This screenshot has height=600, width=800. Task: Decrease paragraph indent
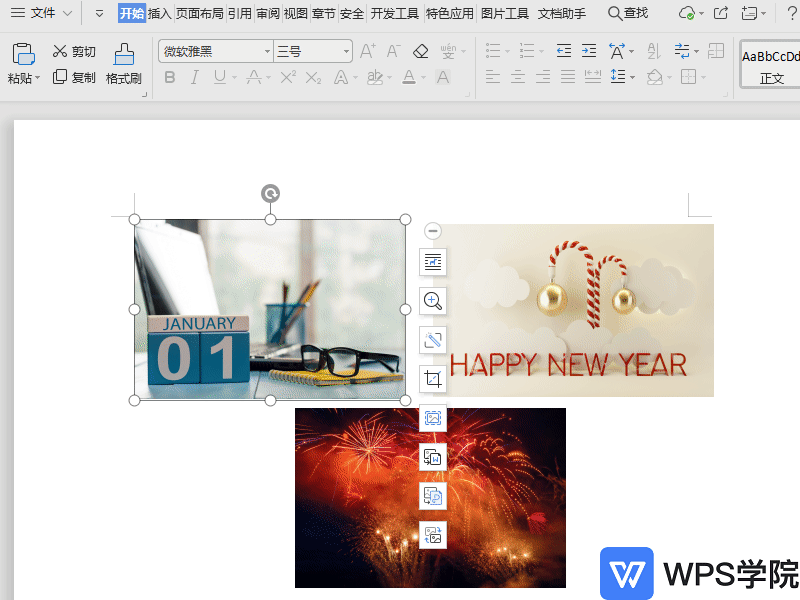click(x=564, y=51)
